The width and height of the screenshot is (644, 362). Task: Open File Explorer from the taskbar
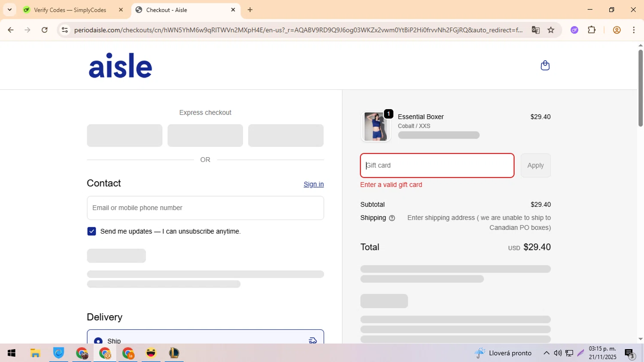35,353
